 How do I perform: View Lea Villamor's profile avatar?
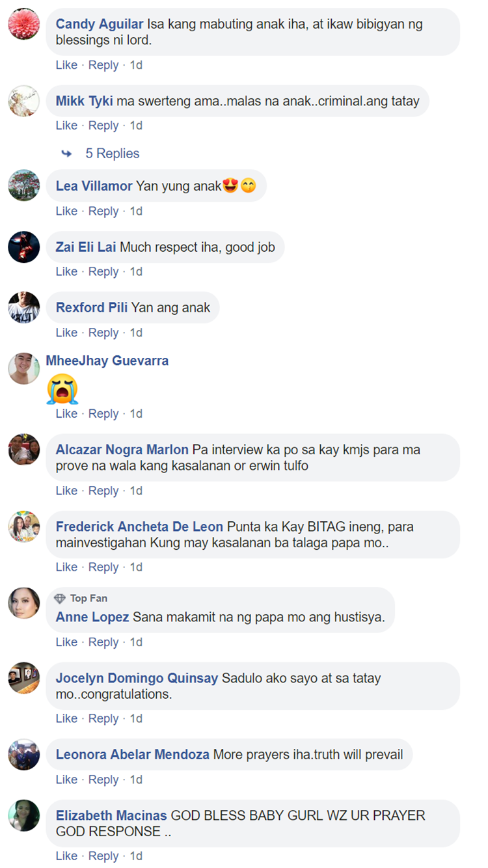coord(24,186)
